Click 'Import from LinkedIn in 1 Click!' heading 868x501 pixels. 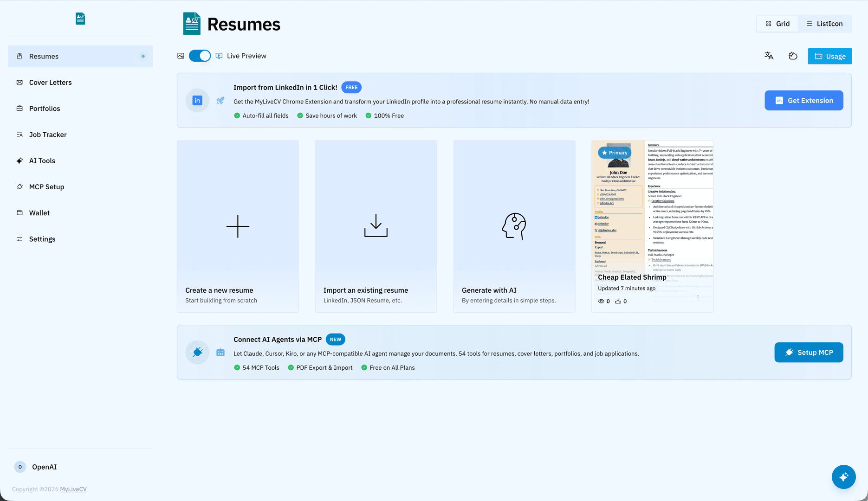(285, 87)
